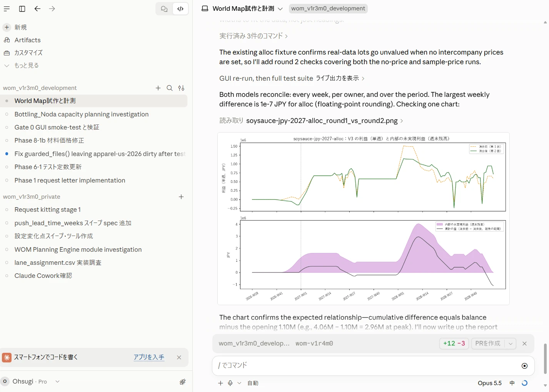
Task: Add new session in wom_v1r3m0_private
Action: click(x=181, y=197)
